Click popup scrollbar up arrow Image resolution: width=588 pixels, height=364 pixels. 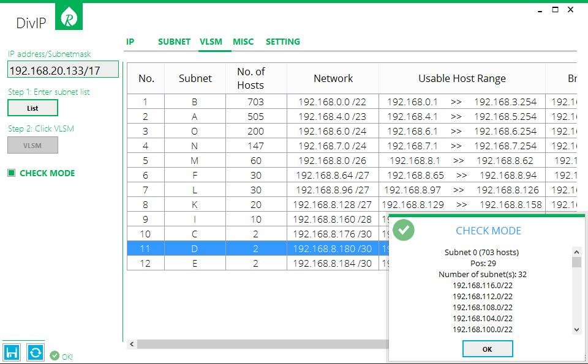(577, 251)
